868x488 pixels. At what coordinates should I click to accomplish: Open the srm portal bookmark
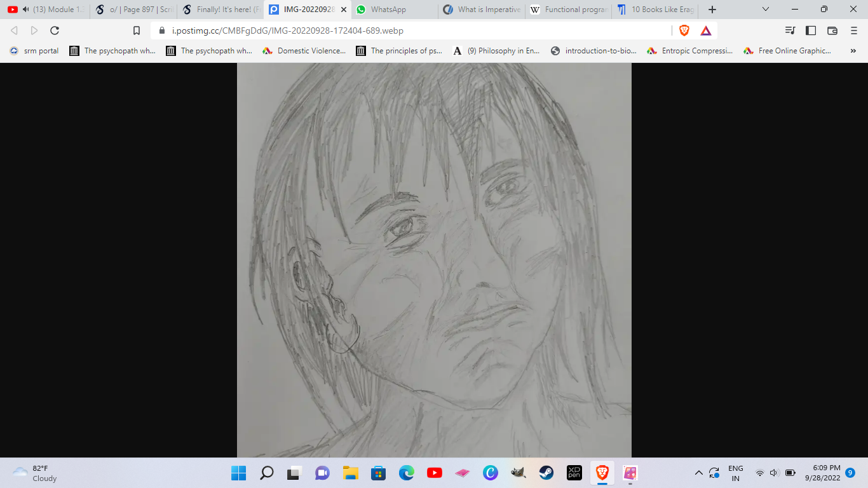(34, 51)
